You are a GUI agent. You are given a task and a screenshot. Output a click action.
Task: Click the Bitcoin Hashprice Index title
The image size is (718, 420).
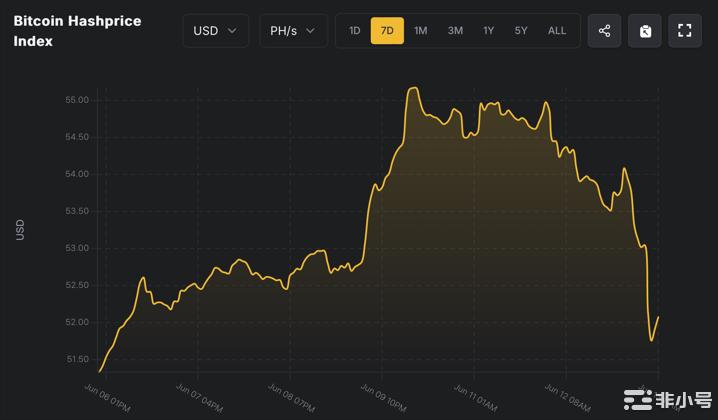(x=77, y=31)
